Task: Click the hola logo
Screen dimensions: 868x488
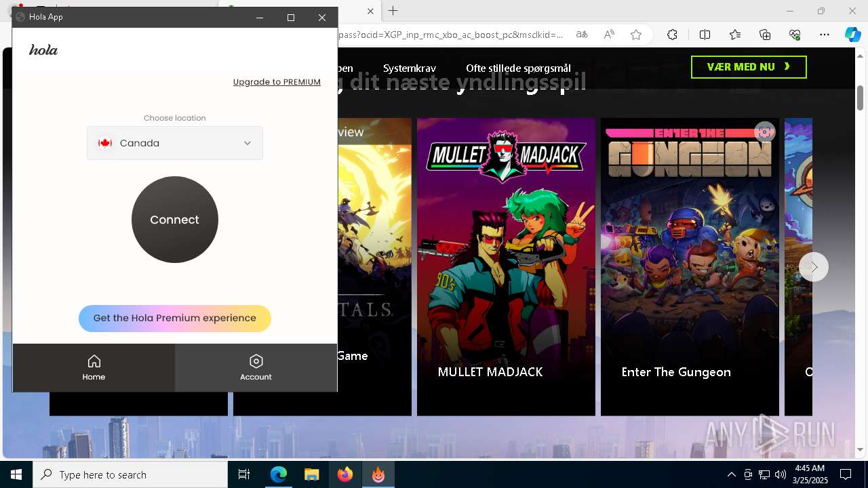Action: tap(43, 50)
